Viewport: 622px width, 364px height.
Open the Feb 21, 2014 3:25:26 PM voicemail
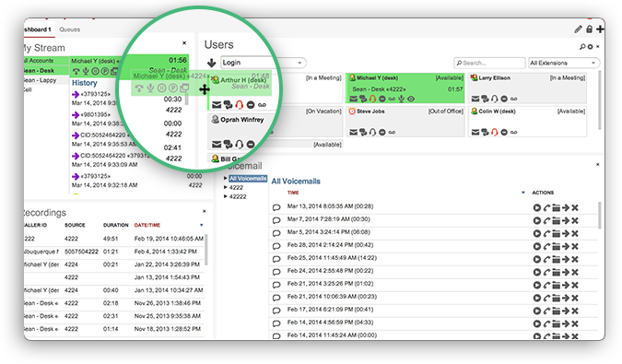pos(330,284)
